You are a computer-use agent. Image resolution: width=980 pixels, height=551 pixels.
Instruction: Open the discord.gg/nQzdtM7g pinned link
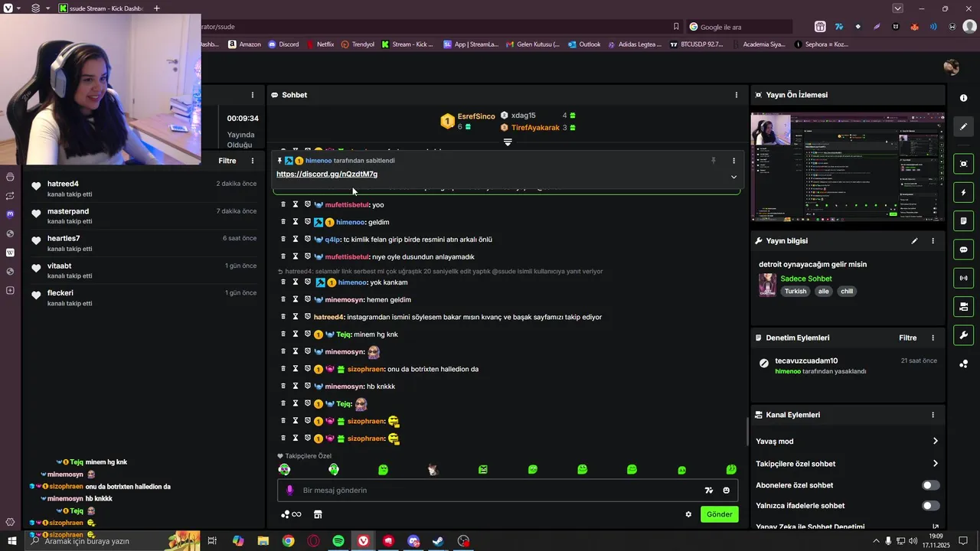click(x=327, y=174)
